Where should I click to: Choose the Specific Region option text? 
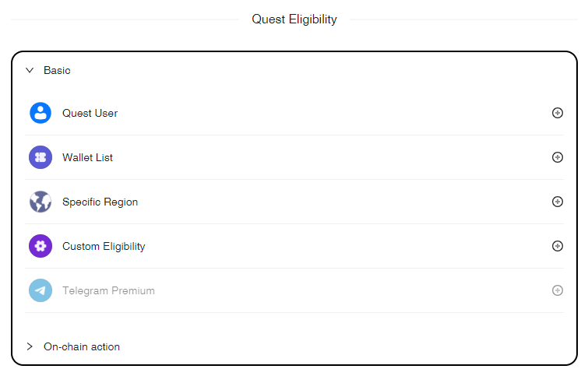click(x=100, y=202)
